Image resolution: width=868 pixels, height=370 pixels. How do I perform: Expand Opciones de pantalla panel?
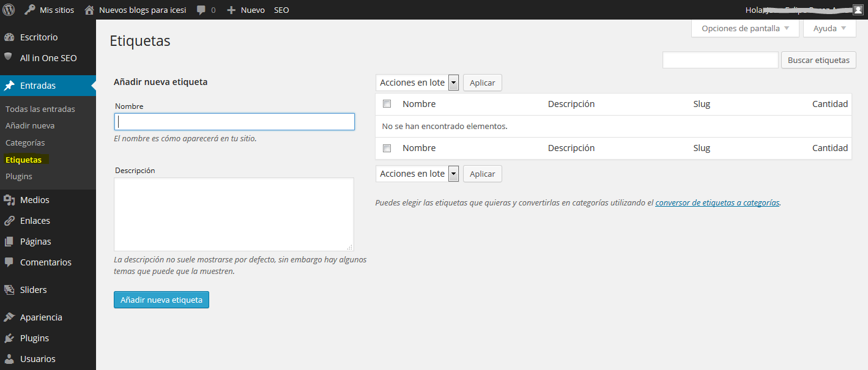tap(745, 28)
